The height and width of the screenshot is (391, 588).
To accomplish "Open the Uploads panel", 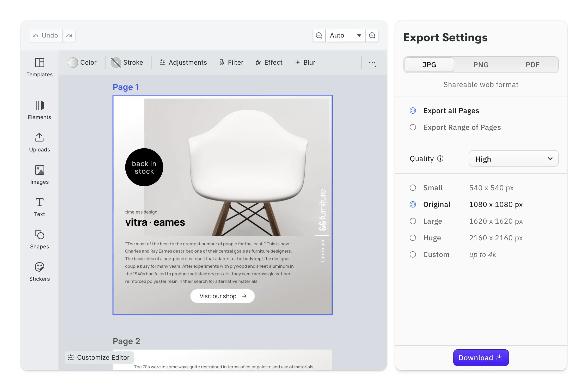I will pyautogui.click(x=39, y=142).
